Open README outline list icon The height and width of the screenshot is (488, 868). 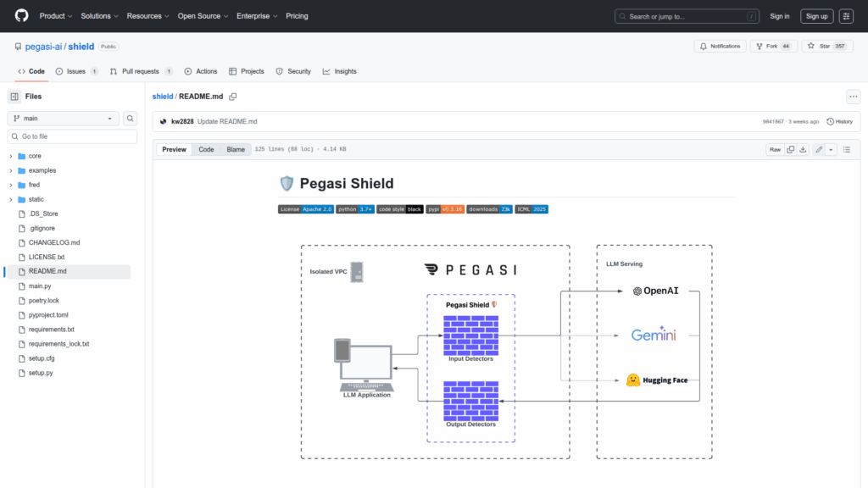847,149
